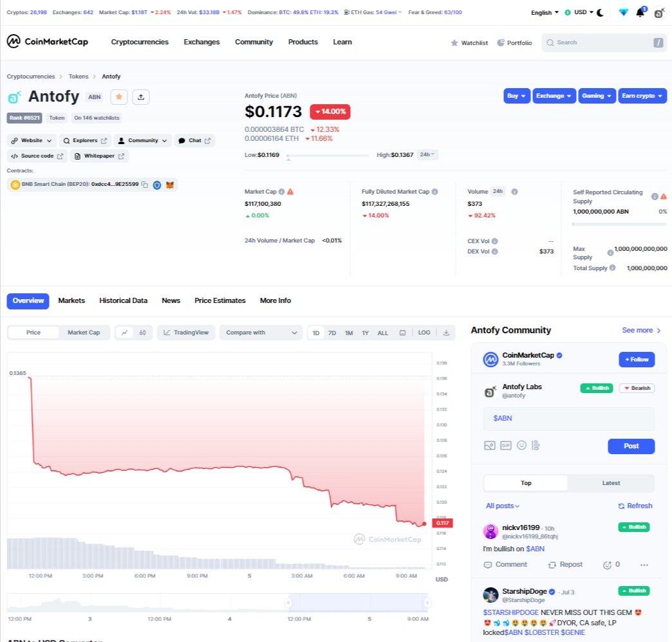Focus the top Search field
Screen dimensions: 672x642
(x=604, y=42)
